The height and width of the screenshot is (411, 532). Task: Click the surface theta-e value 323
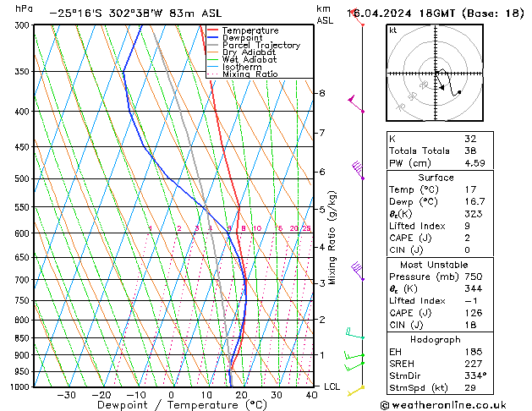[474, 214]
